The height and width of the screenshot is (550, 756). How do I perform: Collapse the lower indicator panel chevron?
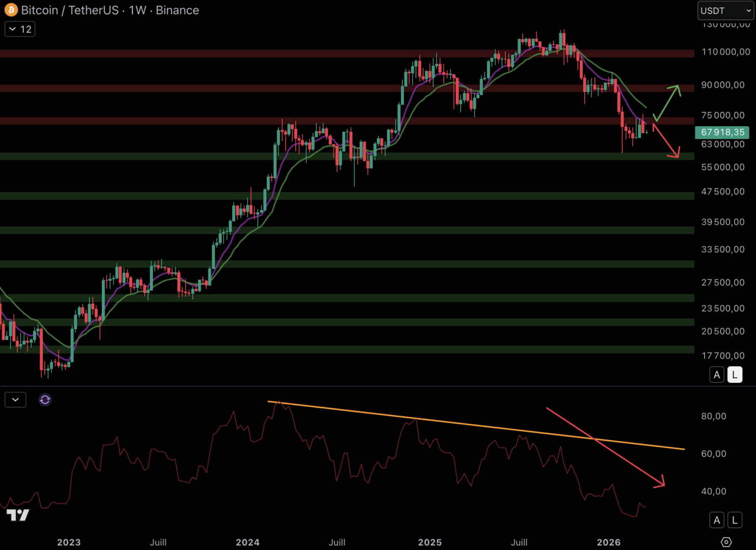(x=15, y=400)
